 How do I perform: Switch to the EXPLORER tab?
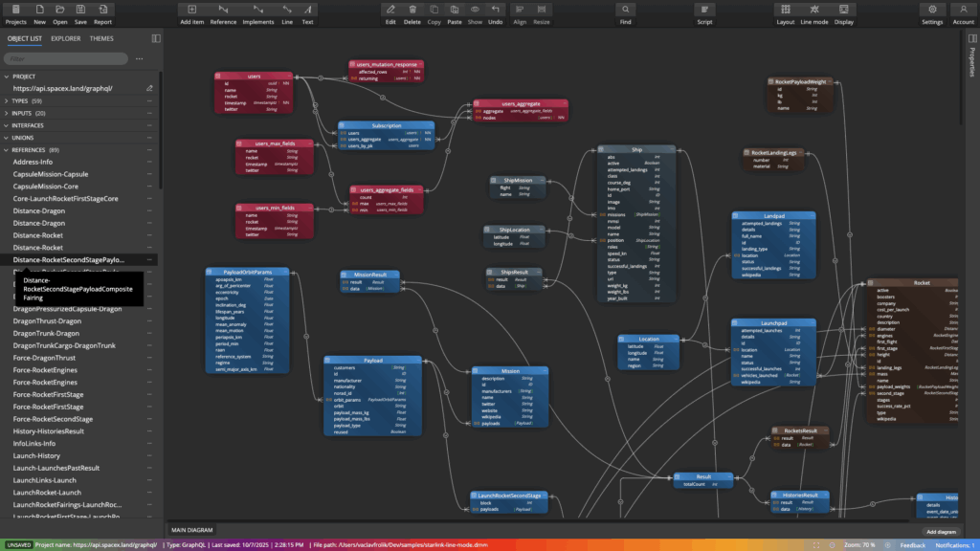click(66, 38)
